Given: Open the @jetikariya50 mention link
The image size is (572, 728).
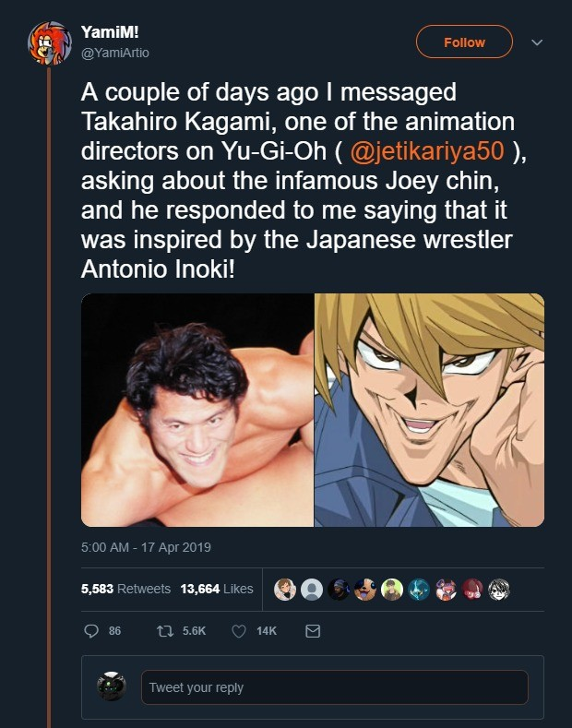Looking at the screenshot, I should point(424,152).
